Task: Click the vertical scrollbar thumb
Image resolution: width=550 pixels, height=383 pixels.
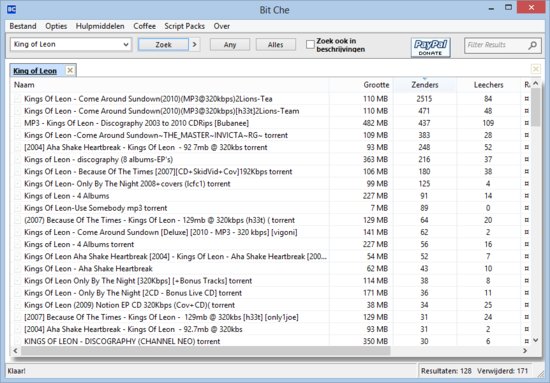Action: click(x=536, y=107)
